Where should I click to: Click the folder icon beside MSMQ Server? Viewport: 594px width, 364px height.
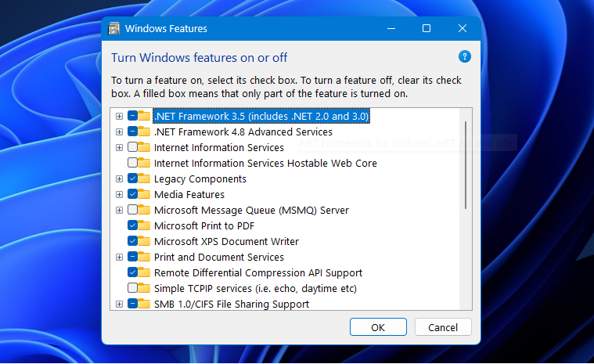(x=144, y=210)
